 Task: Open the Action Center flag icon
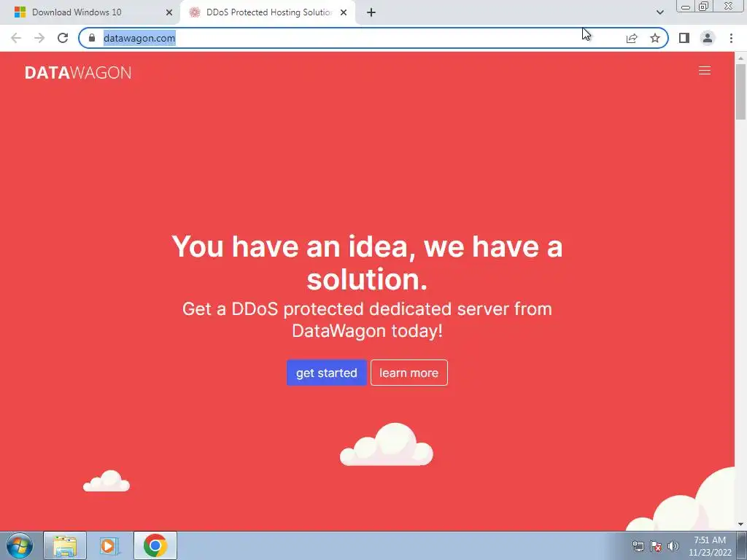tap(656, 546)
